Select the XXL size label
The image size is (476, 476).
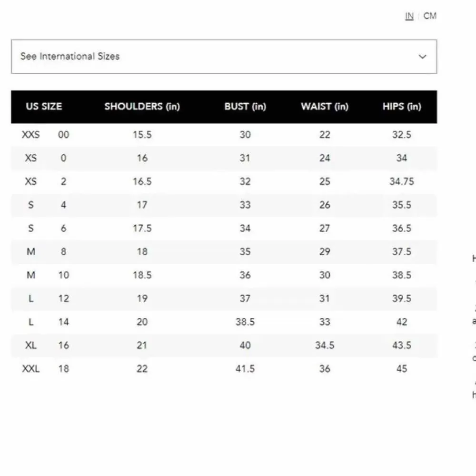pos(31,368)
